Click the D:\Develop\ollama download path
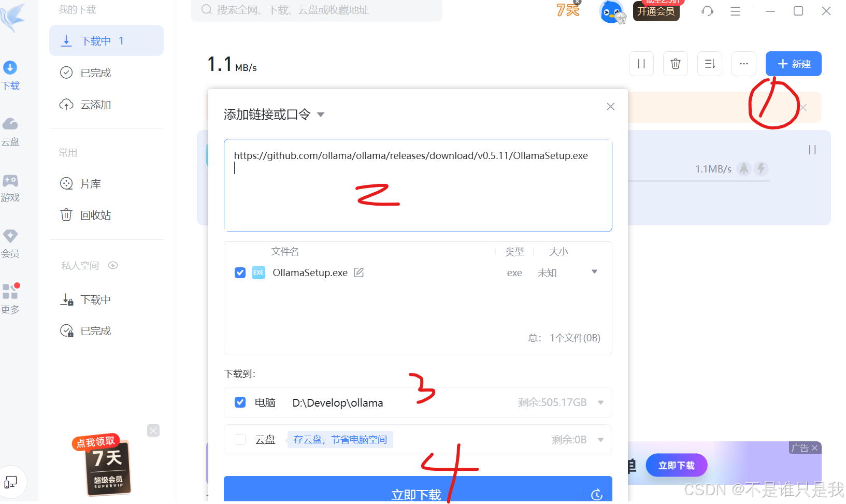This screenshot has height=504, width=846. (337, 402)
